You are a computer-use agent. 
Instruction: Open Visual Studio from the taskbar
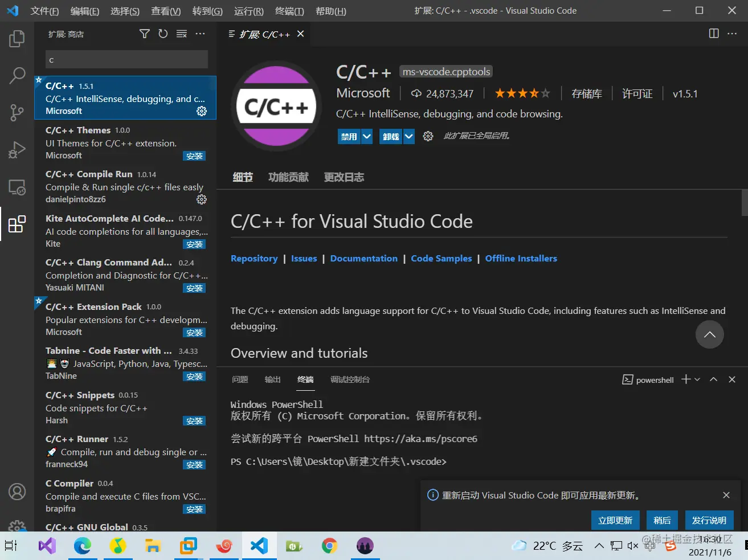point(47,546)
